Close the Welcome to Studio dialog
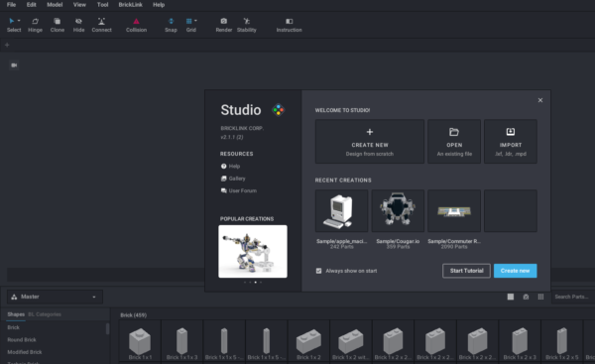The width and height of the screenshot is (595, 364). point(540,100)
